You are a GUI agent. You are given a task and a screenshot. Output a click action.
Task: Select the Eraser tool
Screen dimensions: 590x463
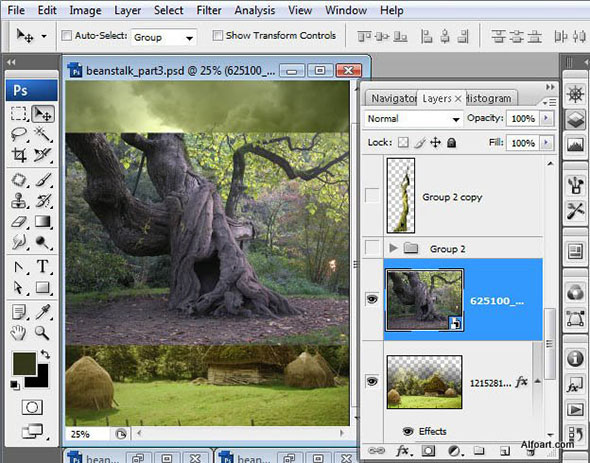click(x=19, y=222)
